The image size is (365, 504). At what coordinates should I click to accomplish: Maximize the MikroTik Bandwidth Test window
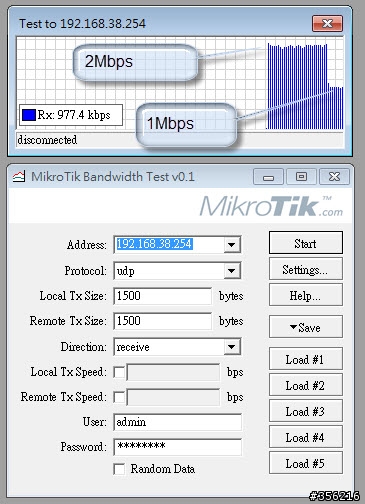tap(301, 176)
